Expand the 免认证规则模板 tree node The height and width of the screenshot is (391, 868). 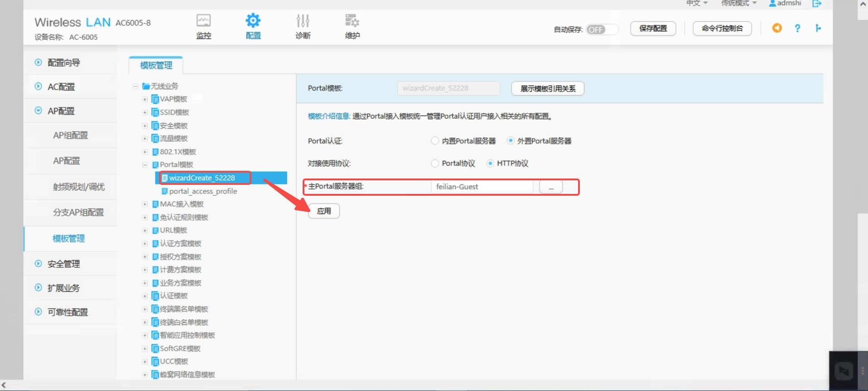[x=145, y=217]
